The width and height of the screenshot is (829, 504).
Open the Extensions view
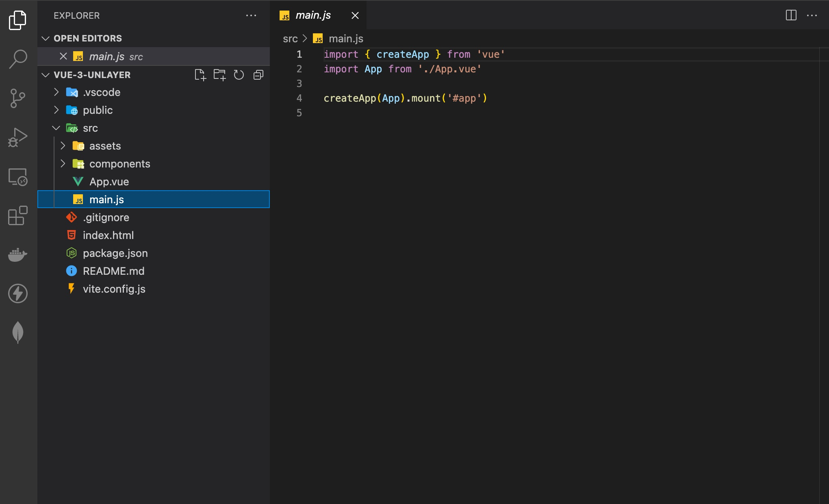pyautogui.click(x=17, y=215)
